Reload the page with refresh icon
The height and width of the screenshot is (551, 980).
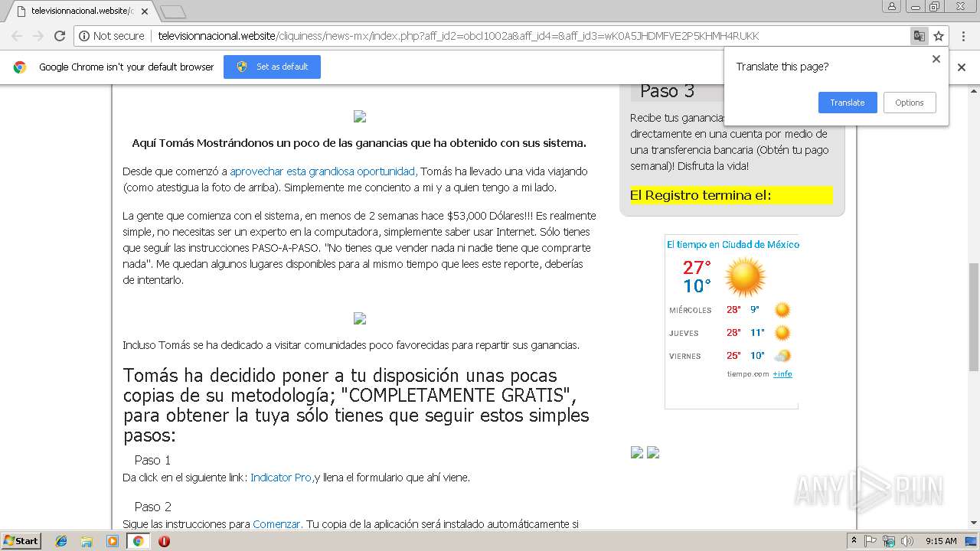click(x=60, y=36)
